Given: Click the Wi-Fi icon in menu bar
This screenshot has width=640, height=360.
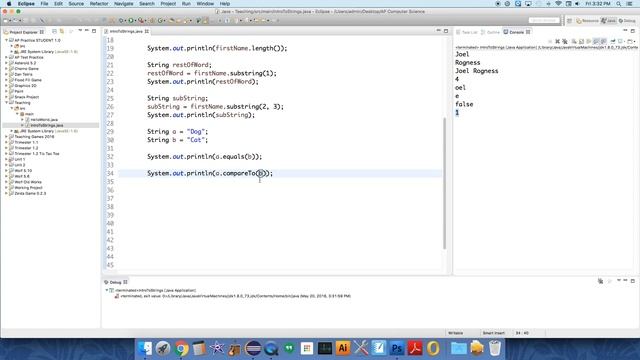Looking at the screenshot, I should pos(558,4).
